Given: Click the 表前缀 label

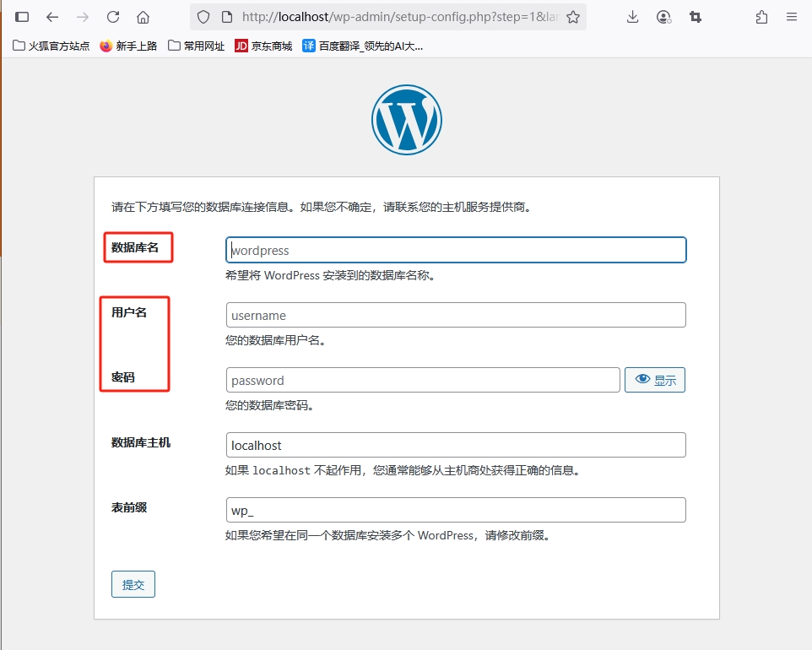Looking at the screenshot, I should click(x=129, y=507).
